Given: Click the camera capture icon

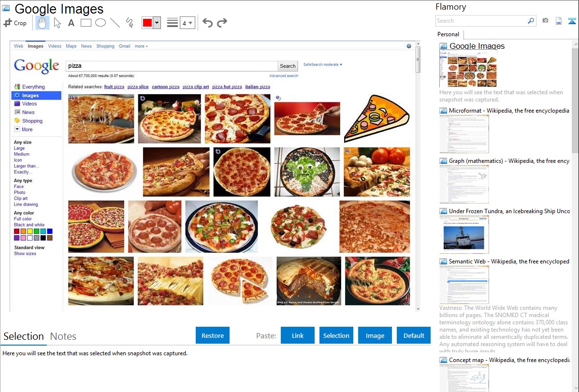Looking at the screenshot, I should 545,21.
